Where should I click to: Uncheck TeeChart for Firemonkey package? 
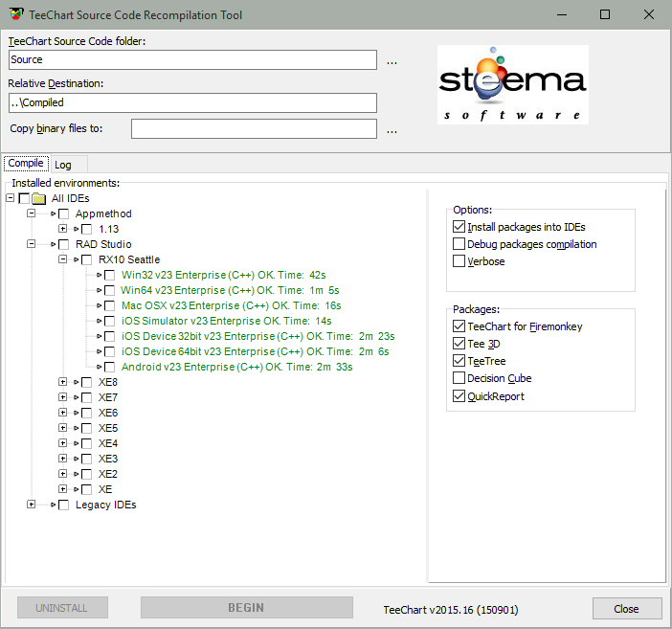pos(459,326)
